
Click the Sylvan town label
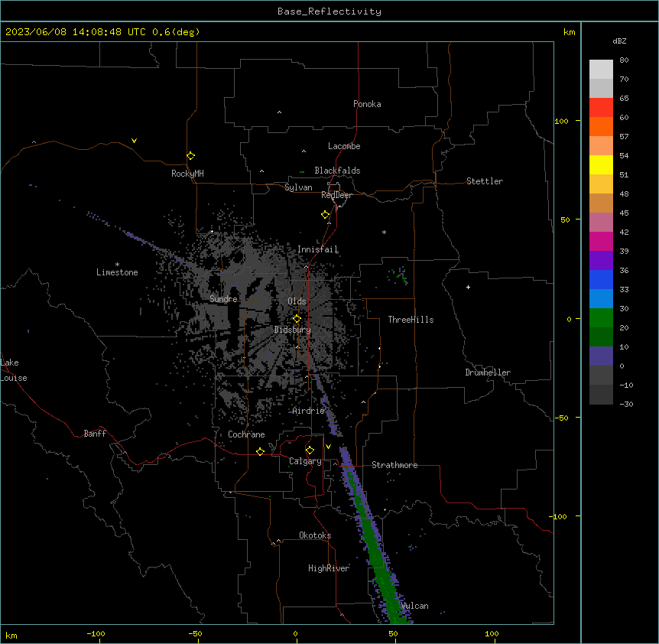point(298,187)
